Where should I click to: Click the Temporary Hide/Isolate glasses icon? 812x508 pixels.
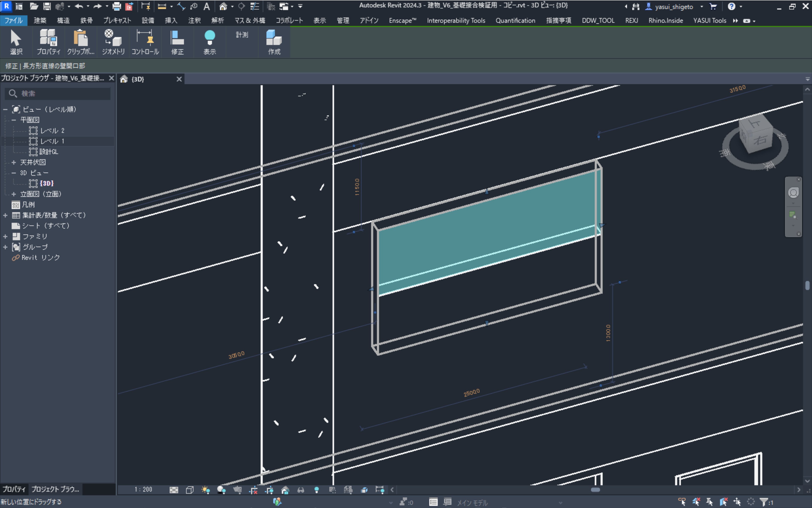(x=301, y=490)
